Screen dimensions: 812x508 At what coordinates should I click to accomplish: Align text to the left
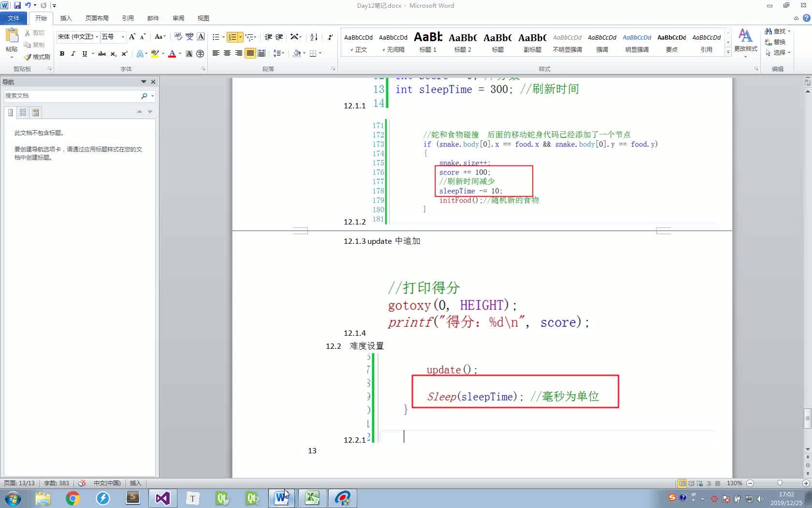216,53
